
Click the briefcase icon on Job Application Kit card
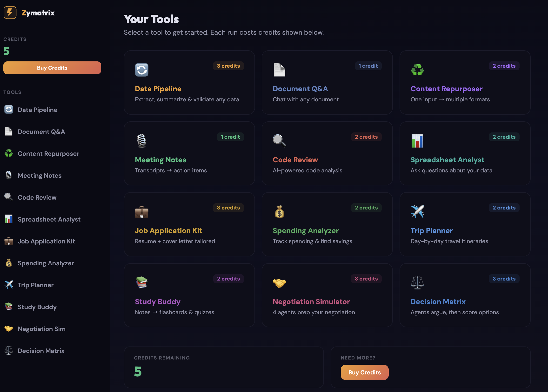tap(141, 212)
